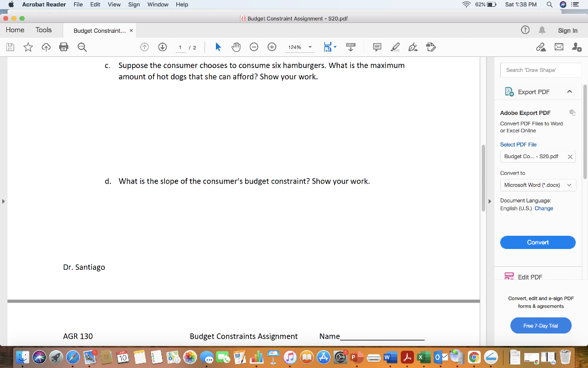The image size is (588, 368).
Task: Share a link to this file
Action: click(541, 47)
